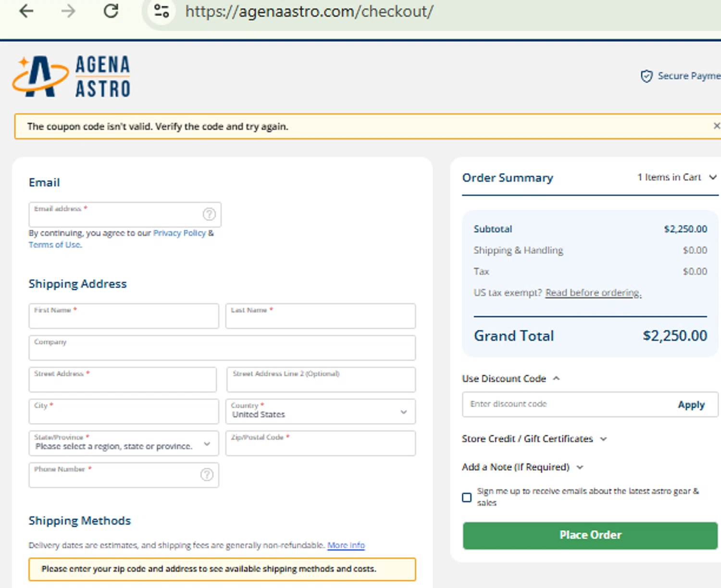Image resolution: width=721 pixels, height=588 pixels.
Task: Open Read before ordering tax link
Action: coord(593,292)
